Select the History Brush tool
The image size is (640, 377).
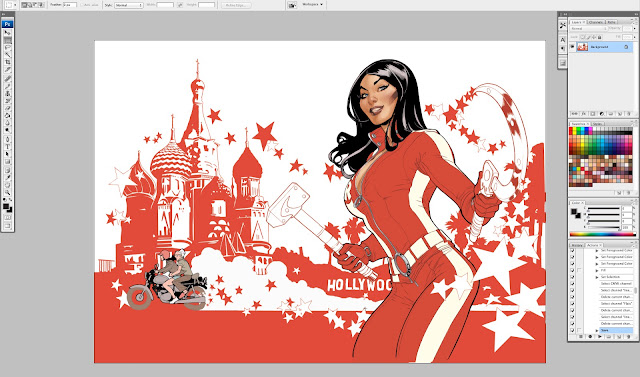tap(8, 100)
